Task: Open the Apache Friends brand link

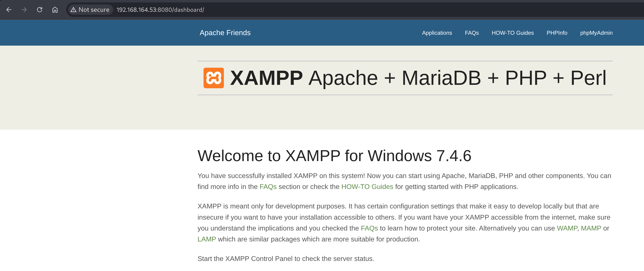Action: pyautogui.click(x=225, y=33)
